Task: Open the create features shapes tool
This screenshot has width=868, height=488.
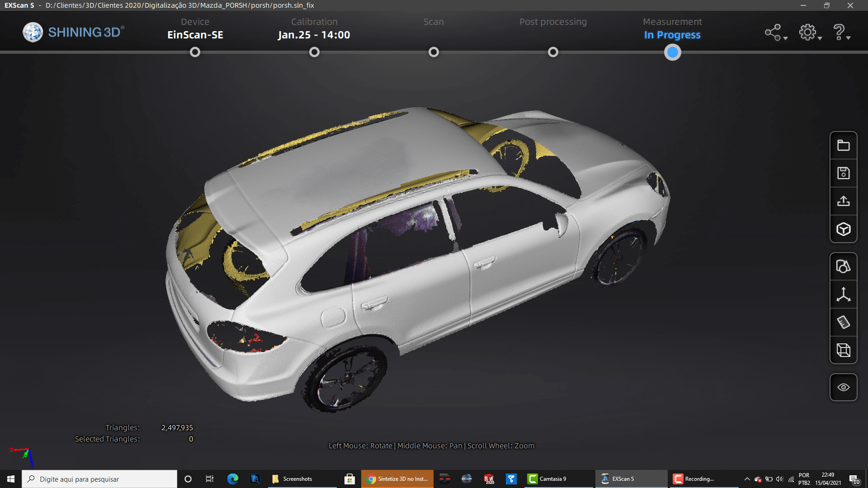Action: (x=843, y=267)
